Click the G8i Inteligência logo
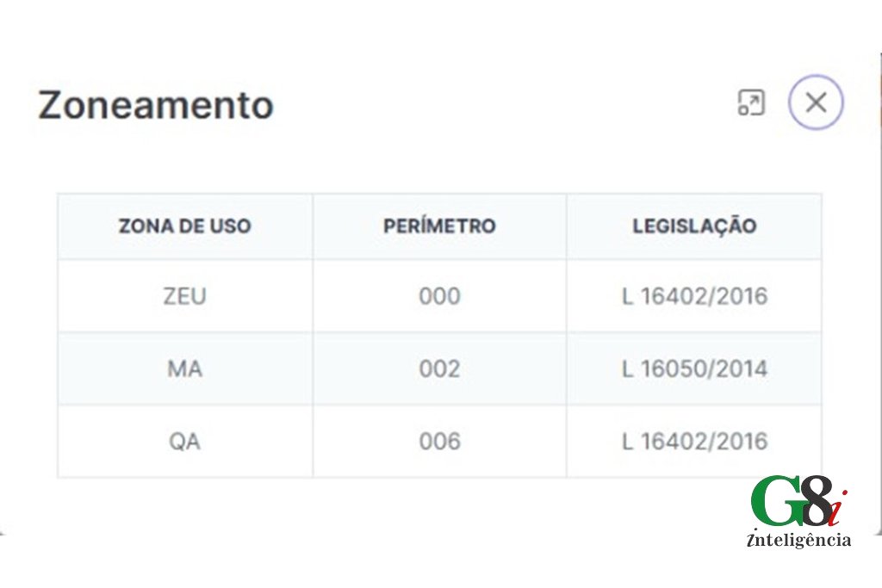Screen dimensions: 882x588 [799, 511]
